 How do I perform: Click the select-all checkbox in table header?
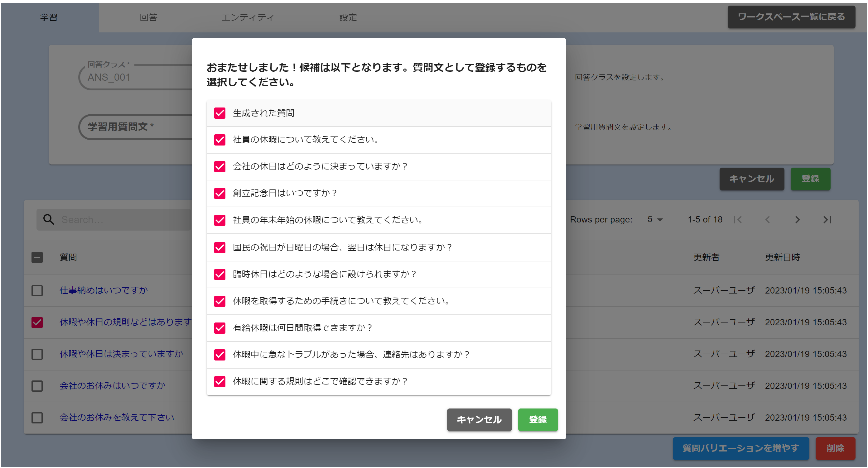pos(37,257)
